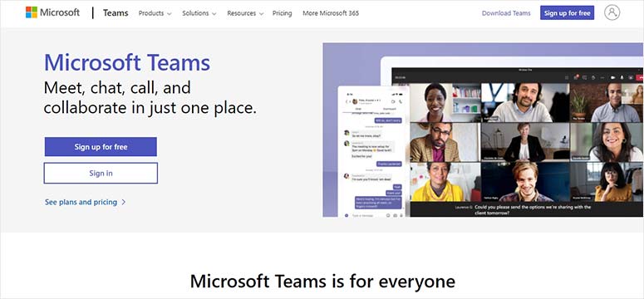
Task: Click the Sign in button
Action: 101,173
